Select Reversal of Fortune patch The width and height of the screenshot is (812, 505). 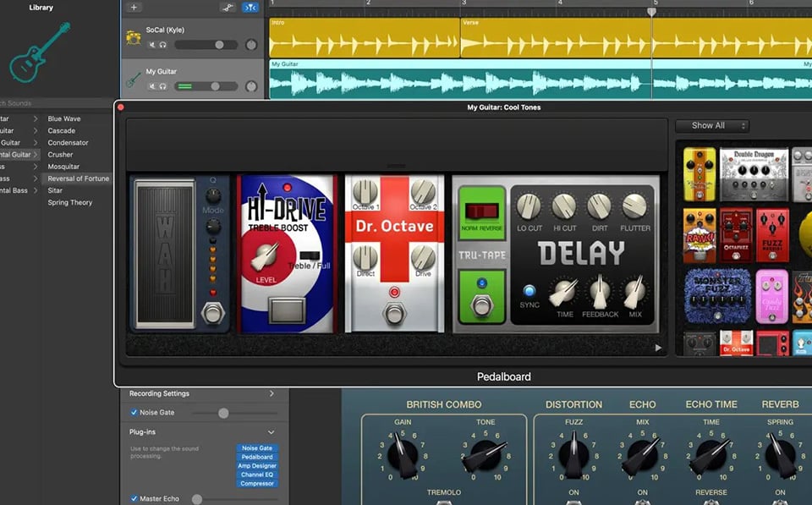(78, 178)
